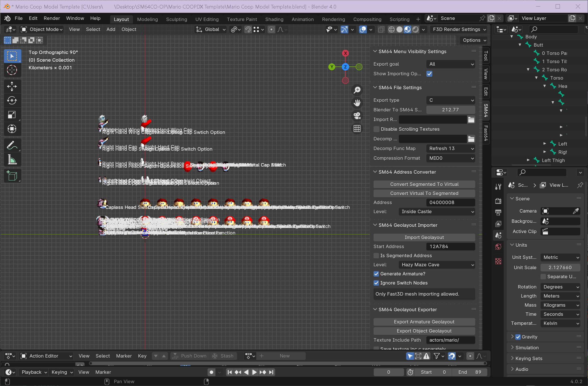The image size is (588, 386).
Task: Click Export Object Geolayout button
Action: click(424, 331)
